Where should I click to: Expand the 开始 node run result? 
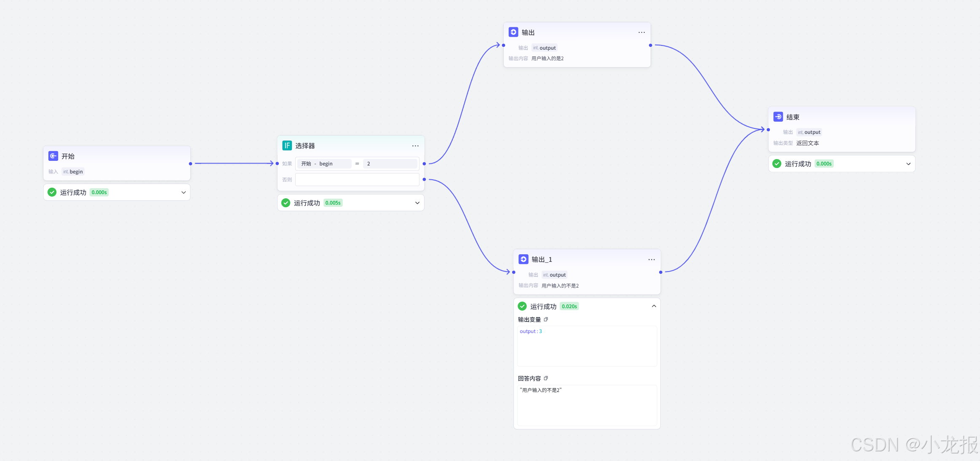point(184,192)
